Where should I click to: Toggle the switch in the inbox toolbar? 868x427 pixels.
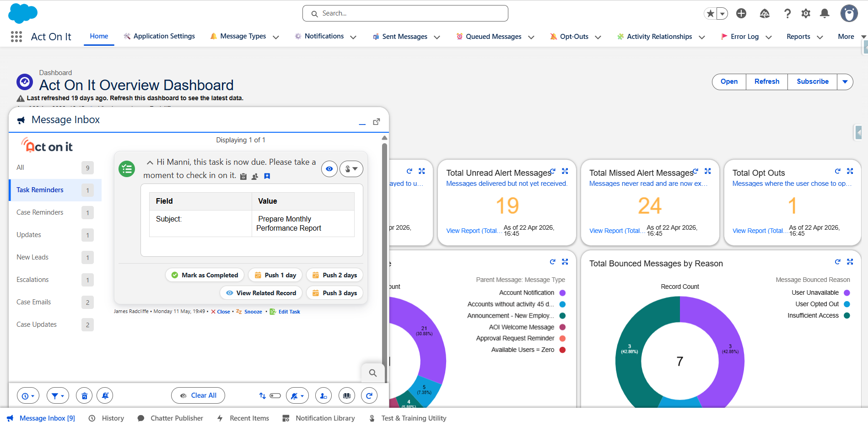(x=275, y=396)
